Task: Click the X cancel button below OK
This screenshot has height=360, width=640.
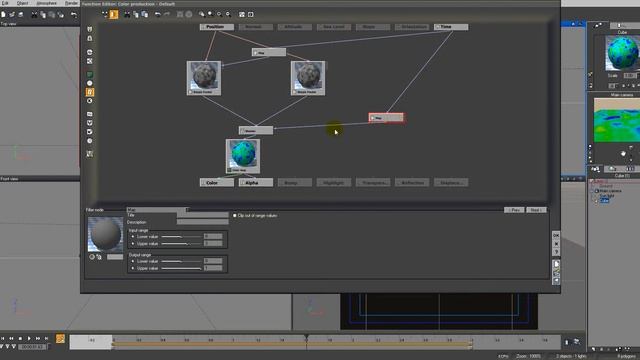Action: coord(556,244)
